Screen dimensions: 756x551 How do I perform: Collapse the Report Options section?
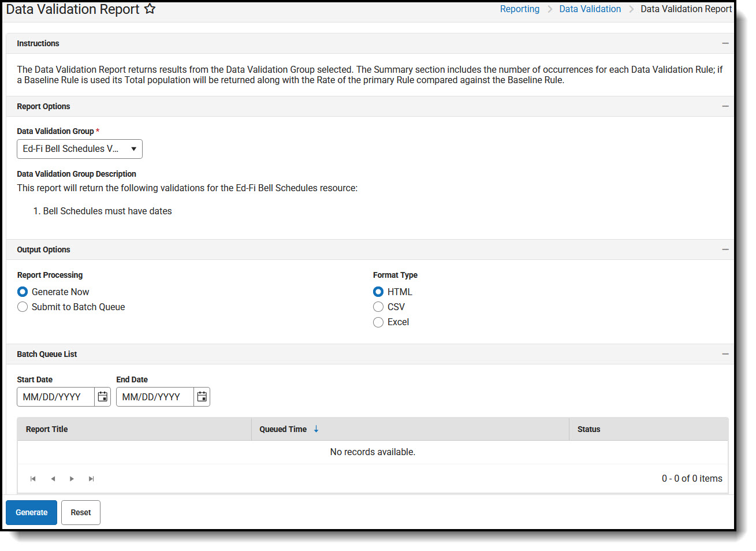725,106
